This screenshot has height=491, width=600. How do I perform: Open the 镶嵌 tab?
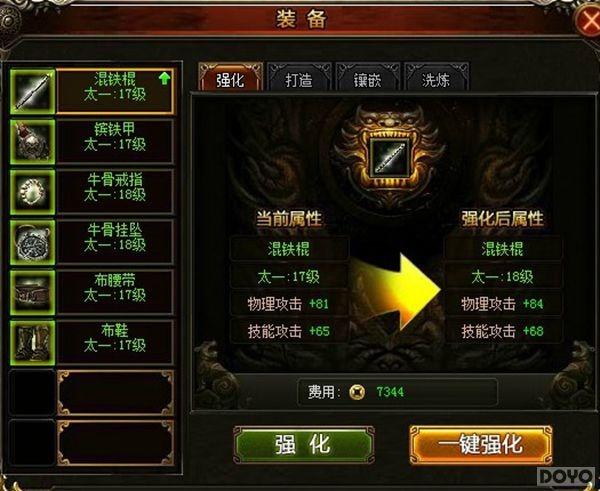[367, 77]
